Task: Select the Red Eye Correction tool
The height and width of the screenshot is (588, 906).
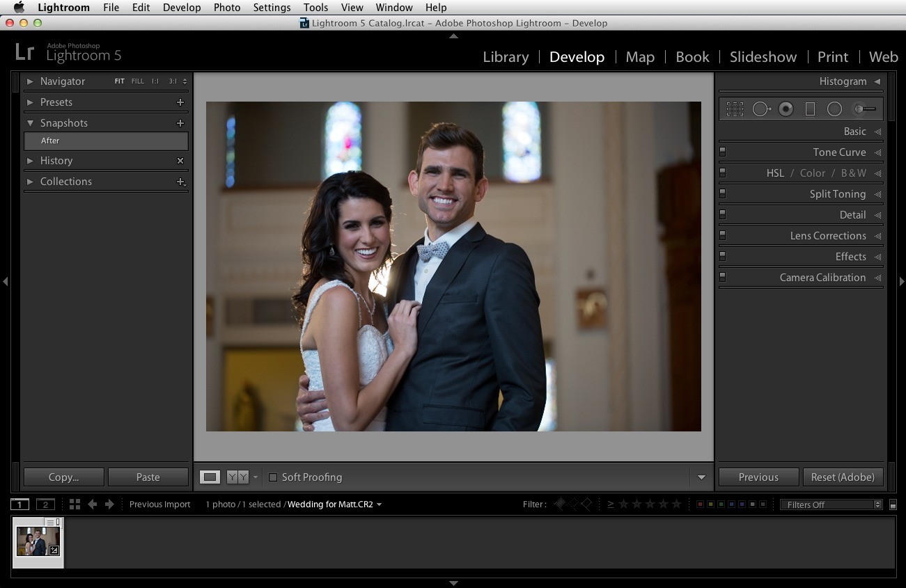Action: click(x=786, y=109)
